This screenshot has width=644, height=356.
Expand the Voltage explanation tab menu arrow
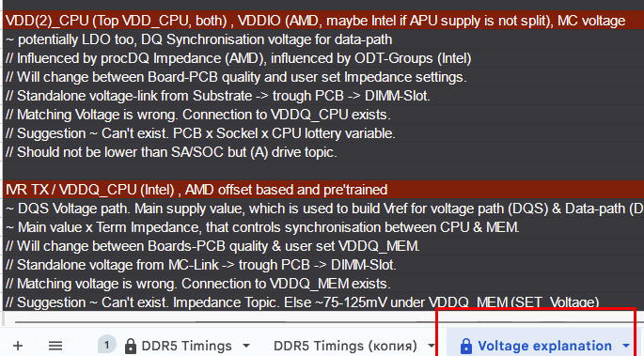click(626, 346)
